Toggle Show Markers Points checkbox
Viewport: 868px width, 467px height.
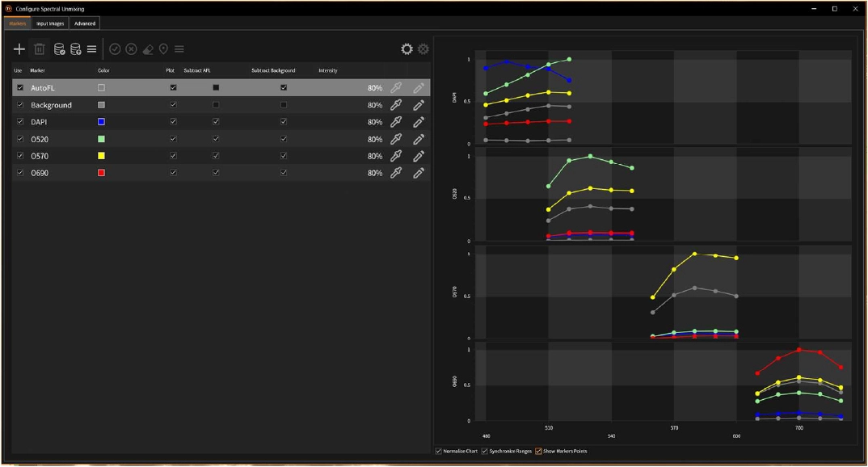(x=538, y=451)
